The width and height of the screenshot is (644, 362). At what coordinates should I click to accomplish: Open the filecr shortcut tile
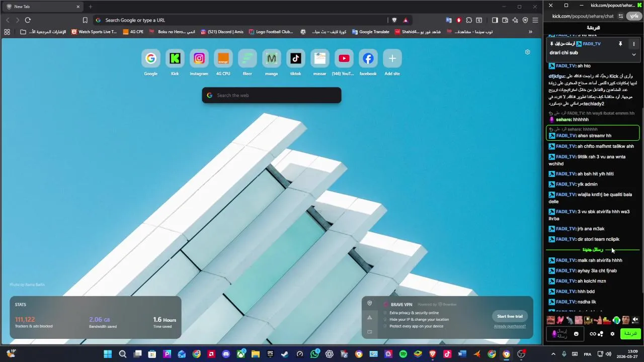tap(247, 59)
